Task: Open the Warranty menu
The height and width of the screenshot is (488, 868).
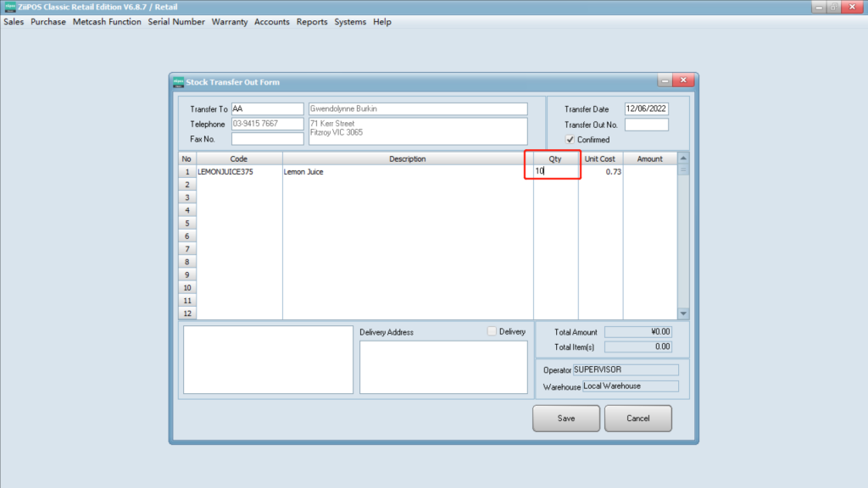Action: (x=230, y=22)
